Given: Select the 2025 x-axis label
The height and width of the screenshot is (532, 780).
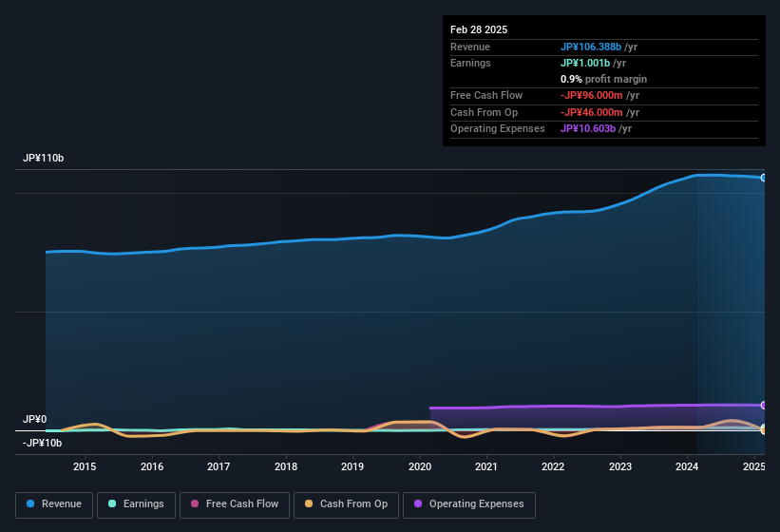Looking at the screenshot, I should (753, 466).
